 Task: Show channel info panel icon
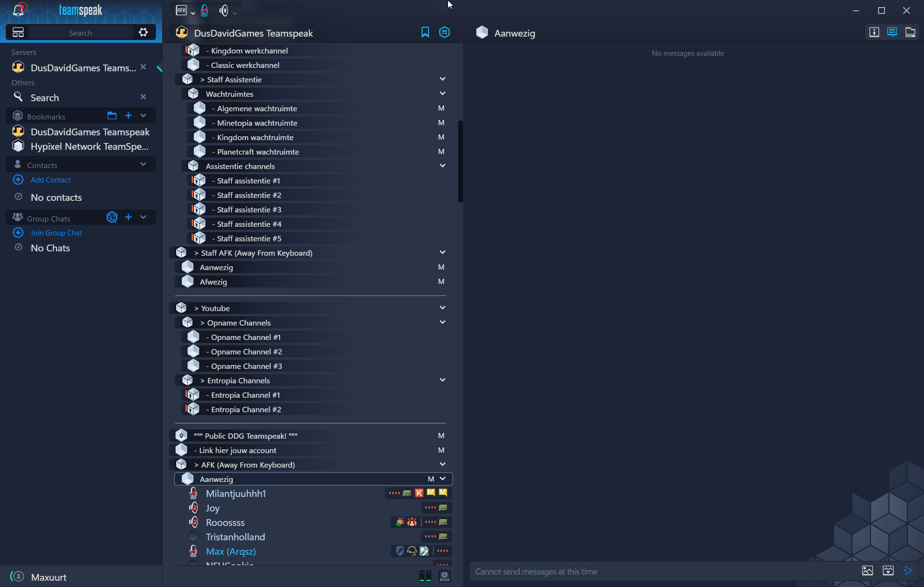pos(874,32)
